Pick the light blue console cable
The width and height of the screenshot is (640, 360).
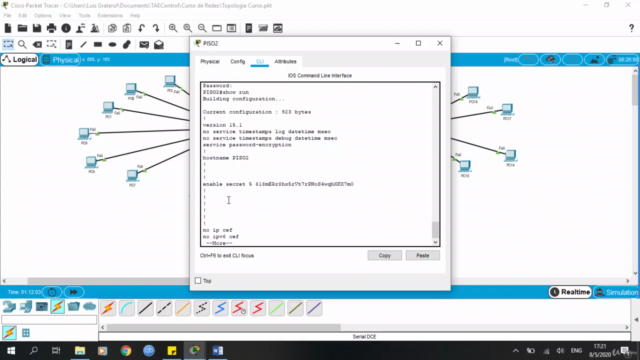click(127, 308)
